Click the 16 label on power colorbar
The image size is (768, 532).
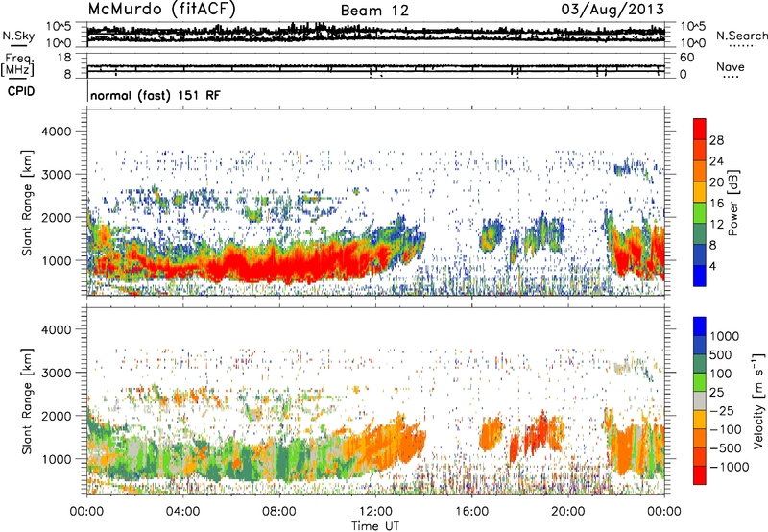pos(716,204)
